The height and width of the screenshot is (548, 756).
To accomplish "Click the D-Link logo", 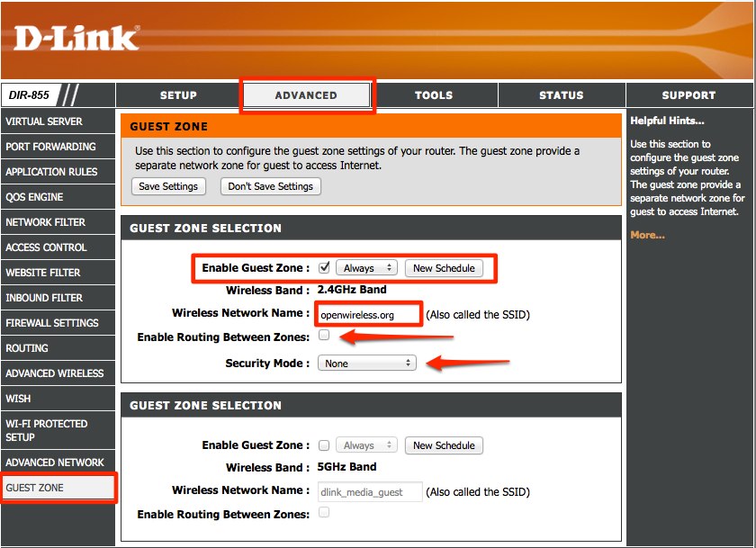I will click(x=77, y=38).
